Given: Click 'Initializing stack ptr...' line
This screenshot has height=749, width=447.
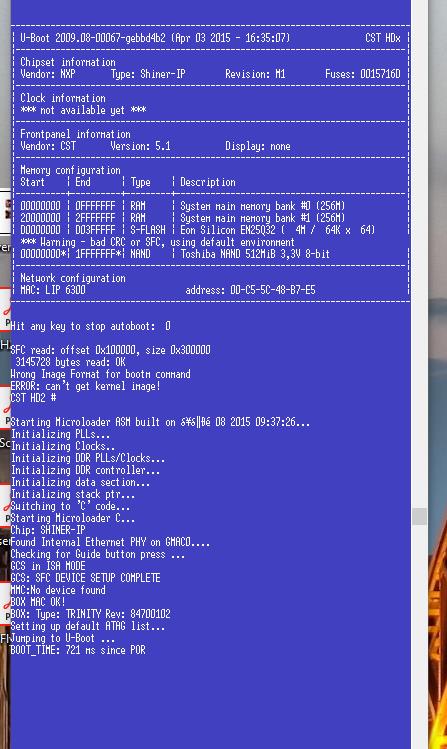Looking at the screenshot, I should (73, 494).
